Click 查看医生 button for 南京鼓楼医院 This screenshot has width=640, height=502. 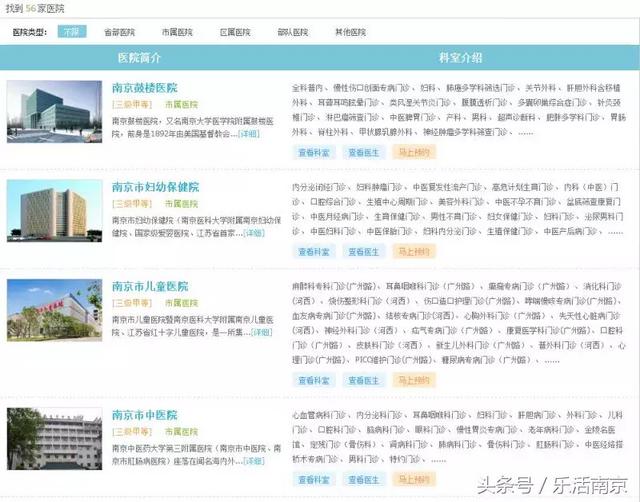(x=364, y=153)
